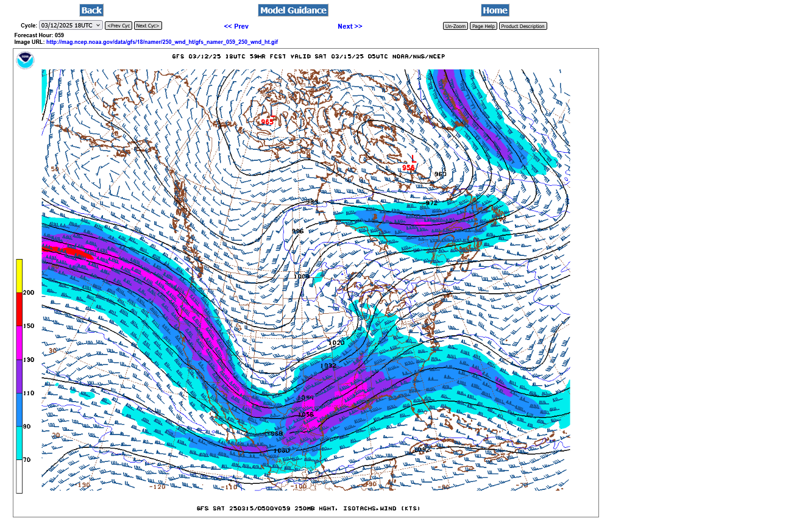
Task: Click the purple swatch in the wind legend
Action: tap(20, 376)
